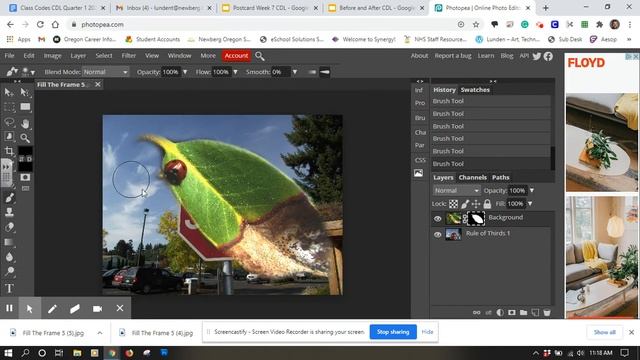Click the foreground black color swatch
Image resolution: width=640 pixels, height=360 pixels.
pos(25,151)
